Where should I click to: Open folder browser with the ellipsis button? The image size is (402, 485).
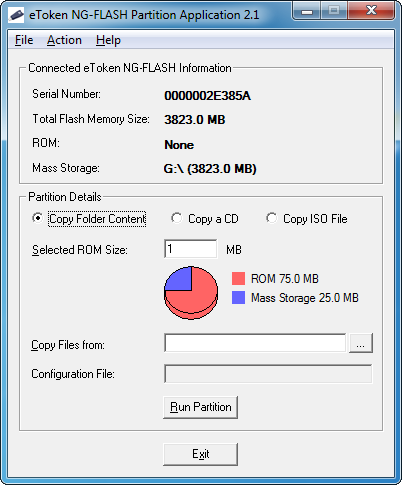361,343
